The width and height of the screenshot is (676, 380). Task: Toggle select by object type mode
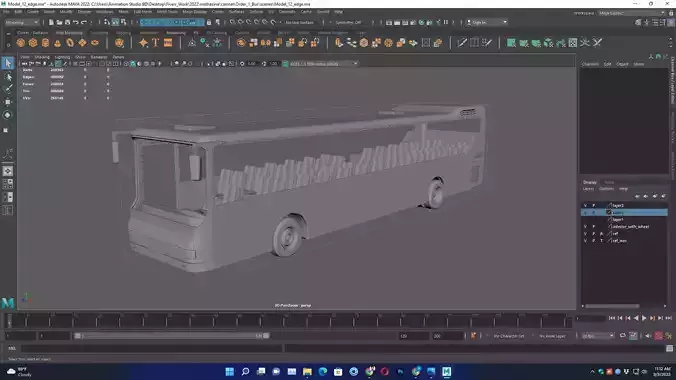coord(116,22)
